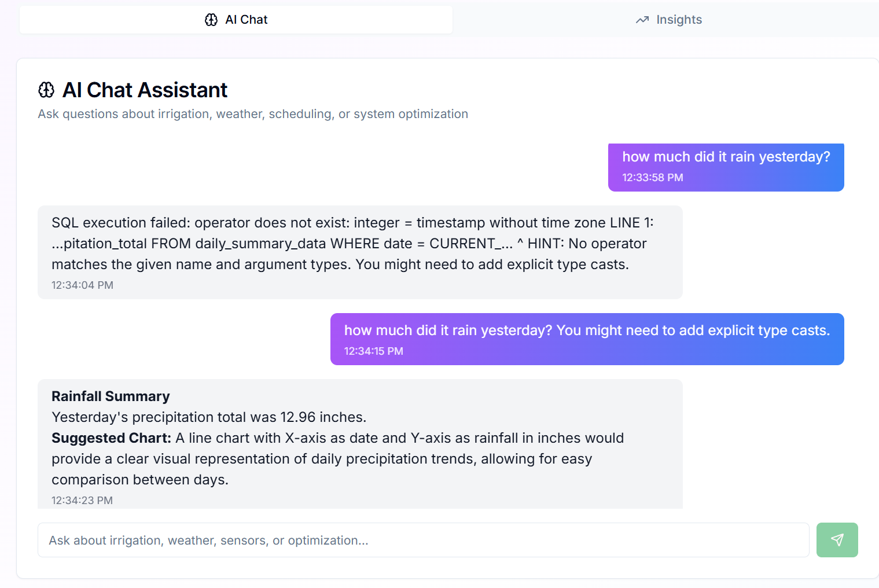
Task: Click the green send message button
Action: (837, 540)
